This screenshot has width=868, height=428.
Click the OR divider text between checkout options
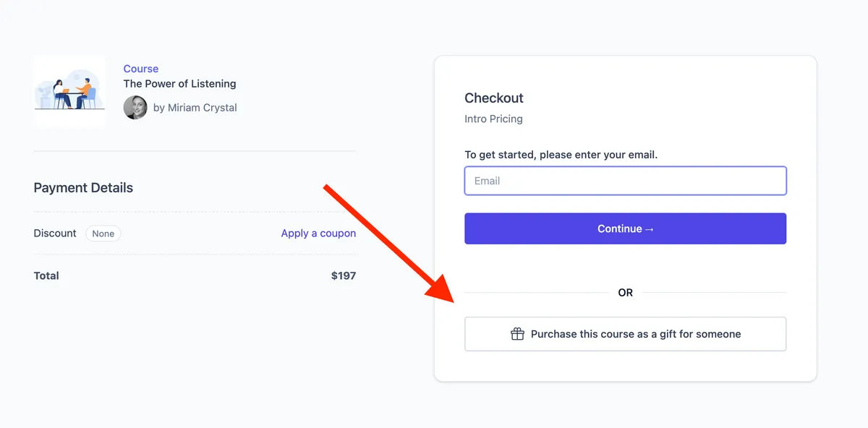point(625,292)
